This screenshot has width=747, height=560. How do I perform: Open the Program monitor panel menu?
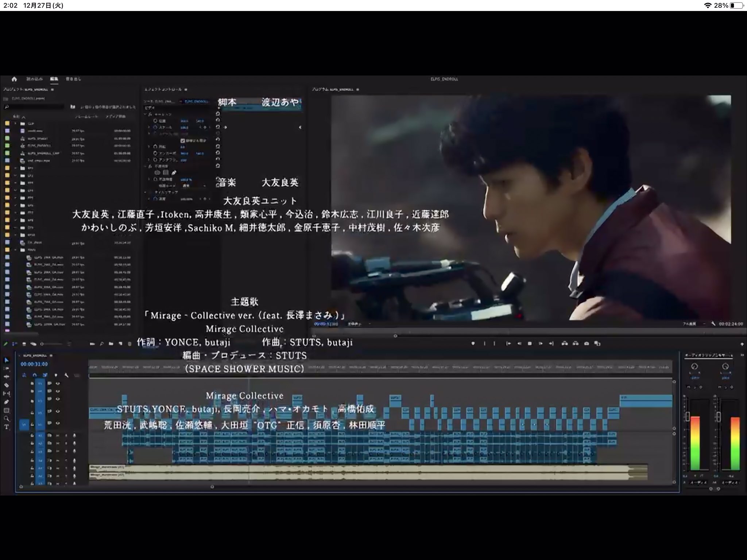point(357,89)
